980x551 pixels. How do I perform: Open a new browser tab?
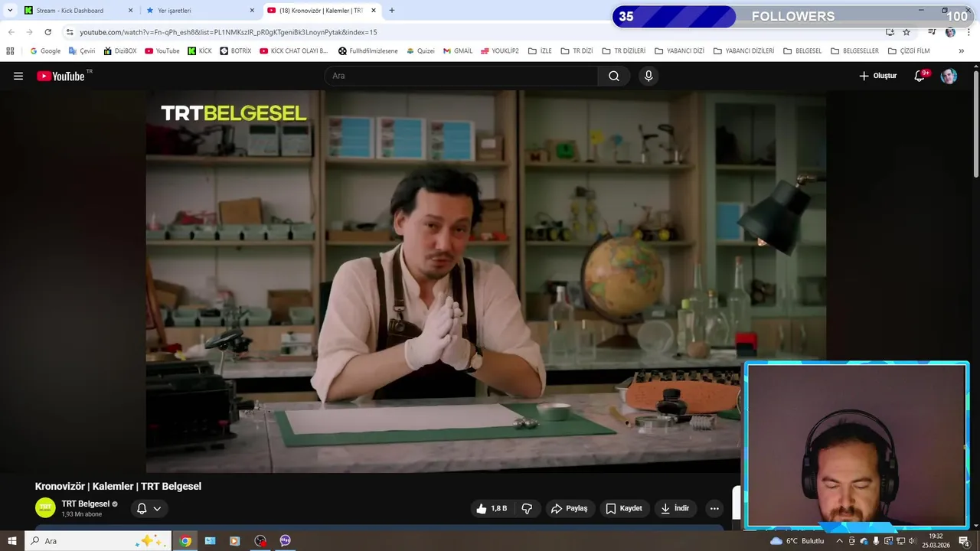392,11
